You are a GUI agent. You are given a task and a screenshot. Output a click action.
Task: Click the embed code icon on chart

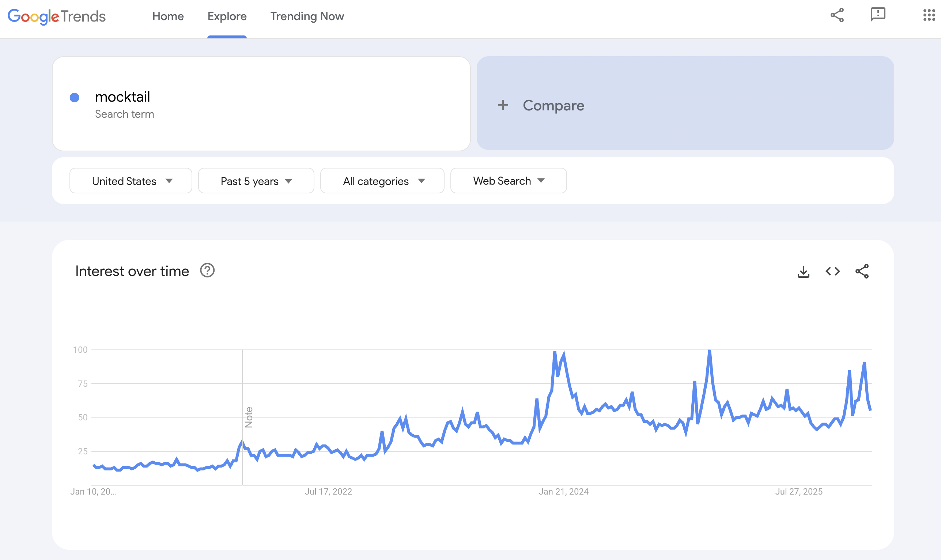[x=832, y=271]
